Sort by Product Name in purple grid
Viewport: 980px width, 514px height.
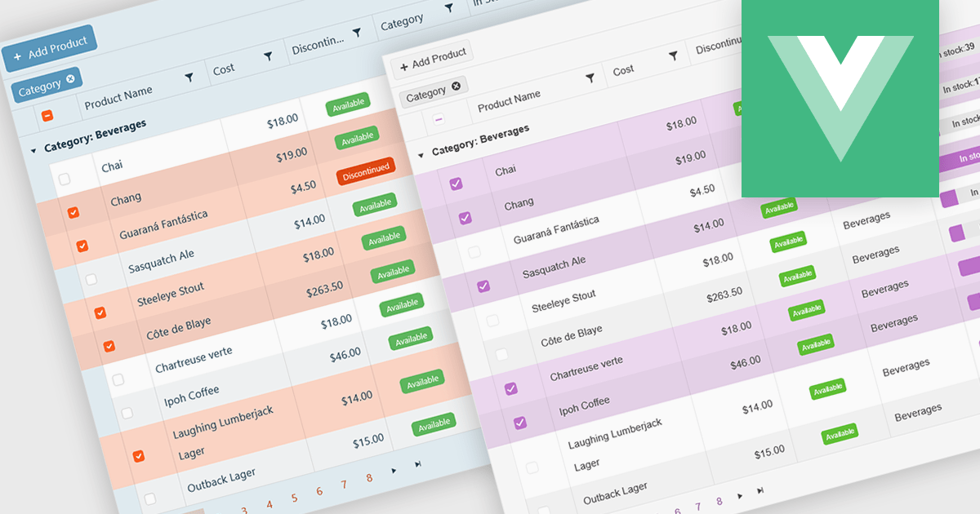click(509, 101)
